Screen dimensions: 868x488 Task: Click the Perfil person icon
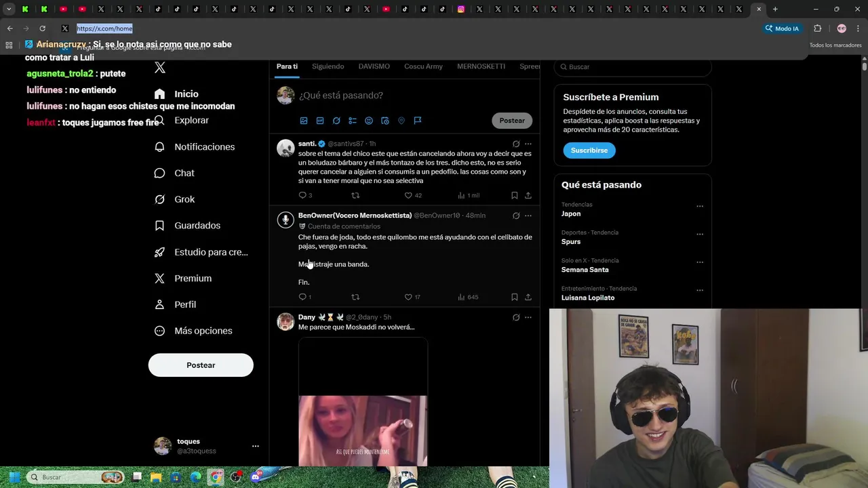[159, 305]
